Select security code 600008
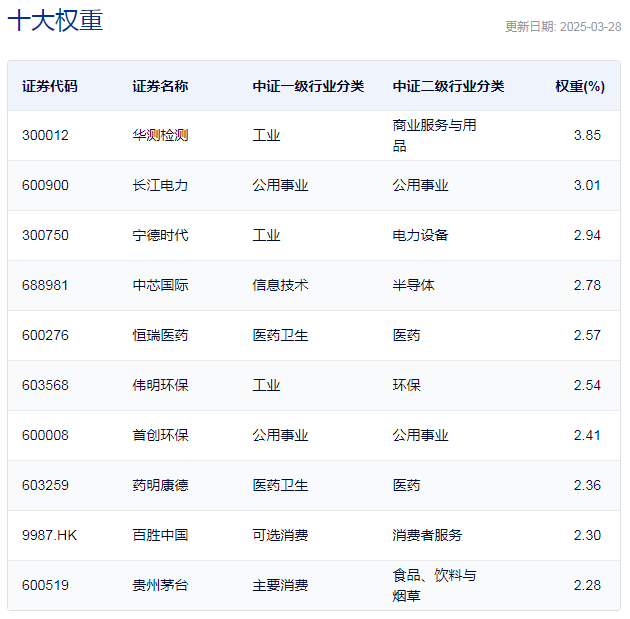630x619 pixels. click(x=45, y=435)
